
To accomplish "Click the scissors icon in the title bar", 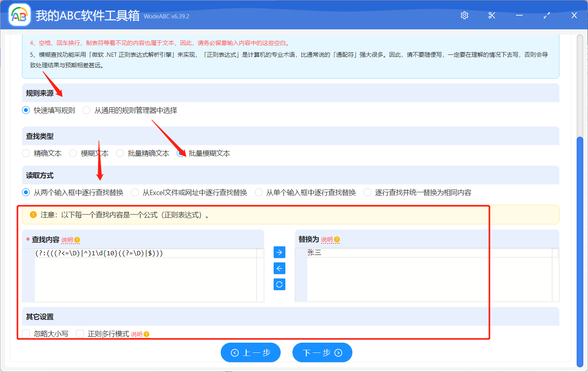I will (492, 15).
